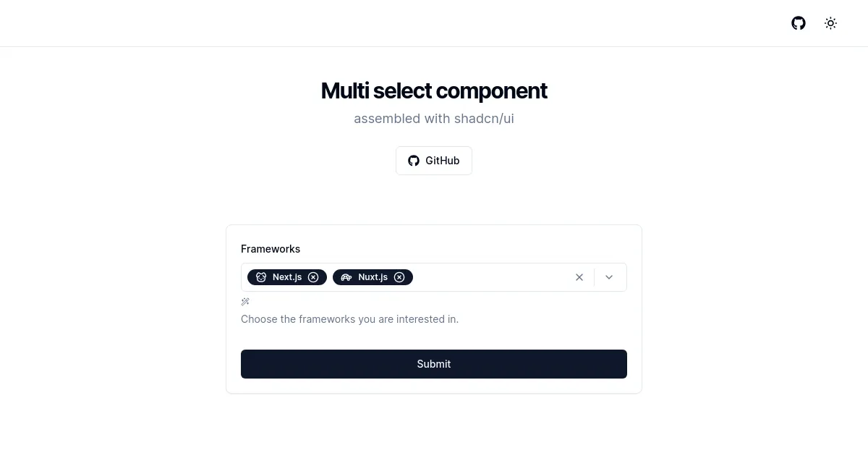
Task: Remove the Next.js selection with its X icon
Action: click(x=313, y=276)
